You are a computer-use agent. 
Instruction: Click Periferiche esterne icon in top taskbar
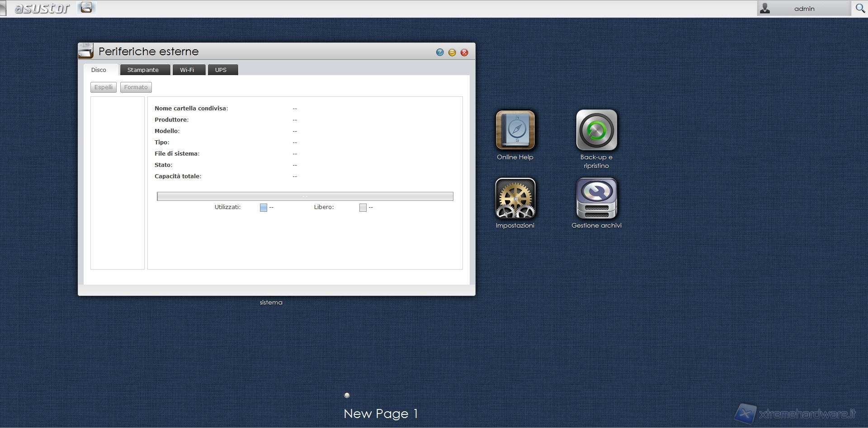pyautogui.click(x=86, y=8)
